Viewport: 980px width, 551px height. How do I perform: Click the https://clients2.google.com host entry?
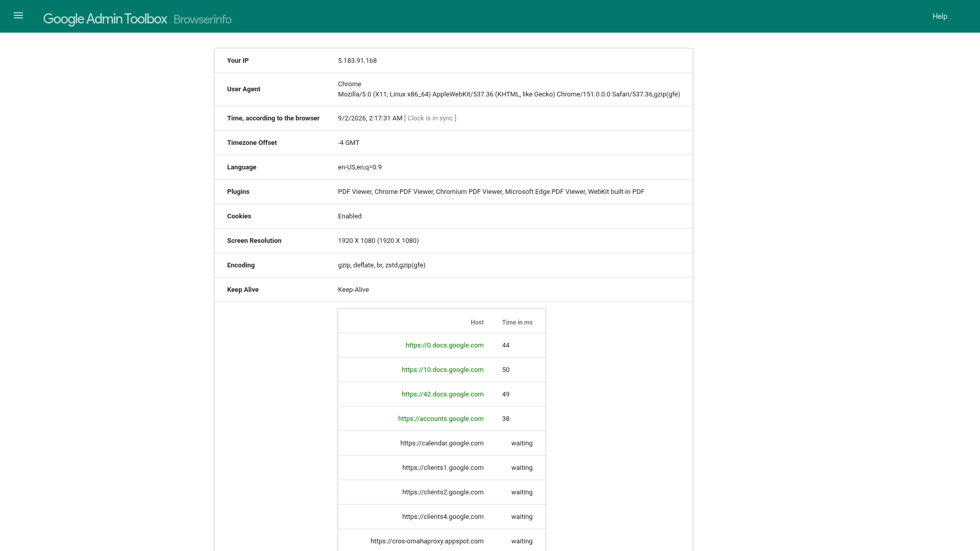443,492
